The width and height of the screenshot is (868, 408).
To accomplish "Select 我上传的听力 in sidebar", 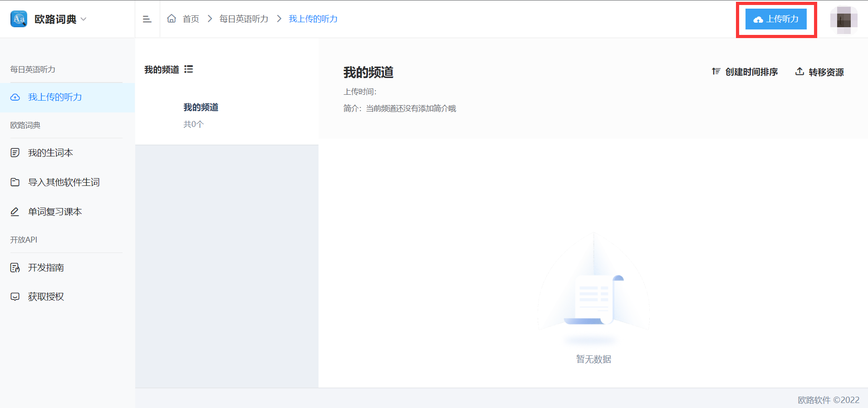I will pos(55,97).
